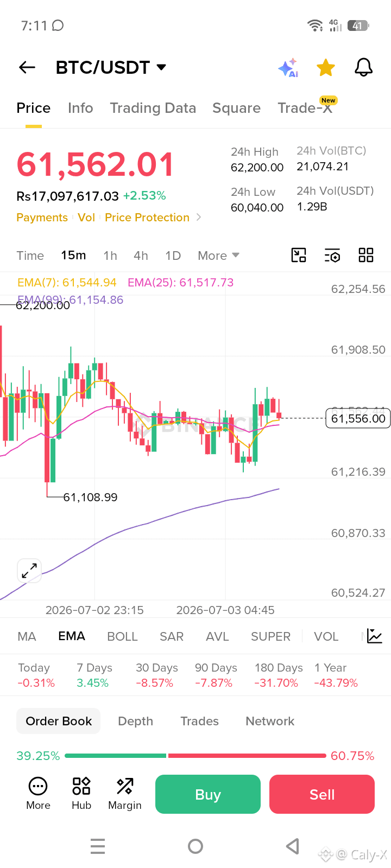The width and height of the screenshot is (391, 868).
Task: Tap the 24h Low 60,040.00 value
Action: (257, 208)
